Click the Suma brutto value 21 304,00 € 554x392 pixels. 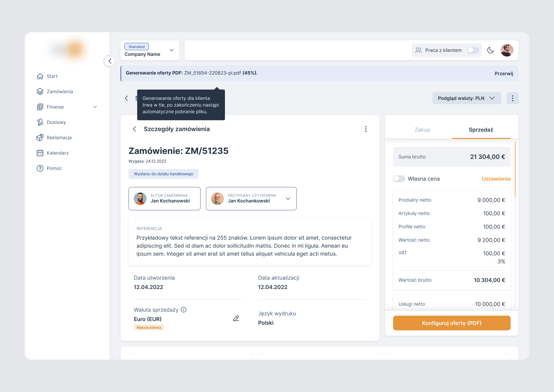coord(487,157)
